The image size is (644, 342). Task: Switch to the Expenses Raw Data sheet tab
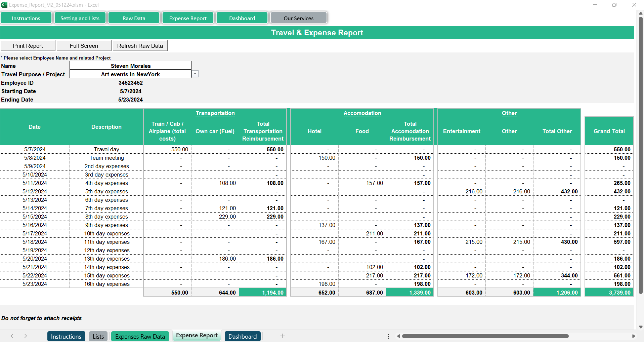coord(140,336)
